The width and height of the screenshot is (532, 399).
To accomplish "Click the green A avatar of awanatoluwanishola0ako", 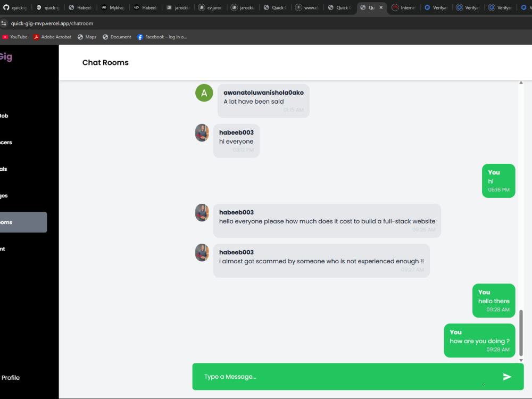I will pos(204,93).
